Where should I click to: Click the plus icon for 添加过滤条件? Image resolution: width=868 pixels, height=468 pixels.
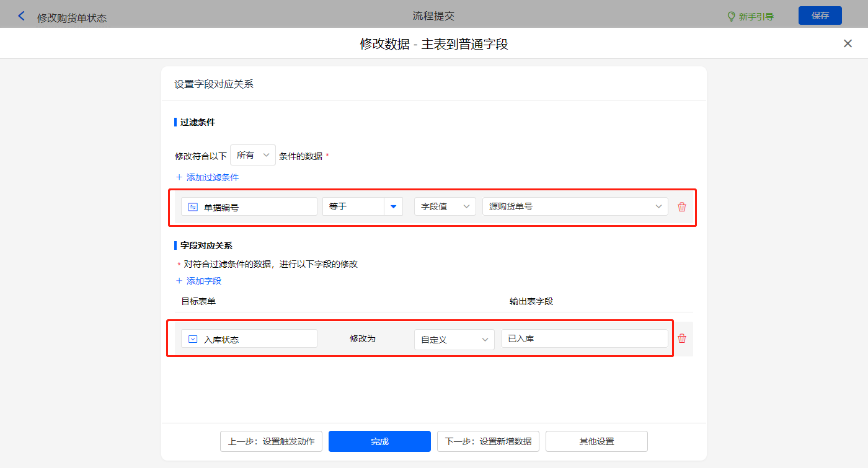point(180,177)
